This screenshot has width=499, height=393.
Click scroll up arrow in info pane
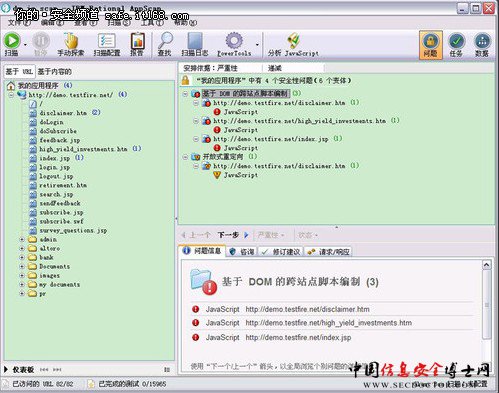486,265
